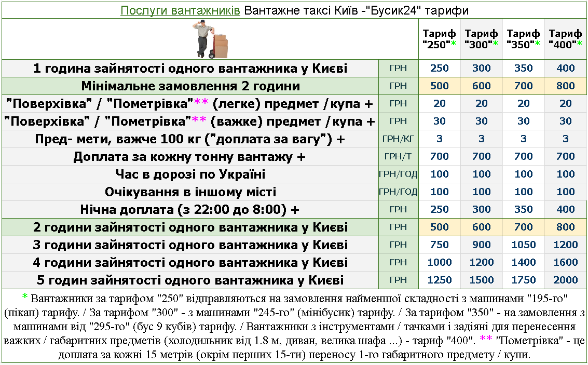
Task: Click the "Час в дорозі по Україні" label
Action: click(190, 174)
